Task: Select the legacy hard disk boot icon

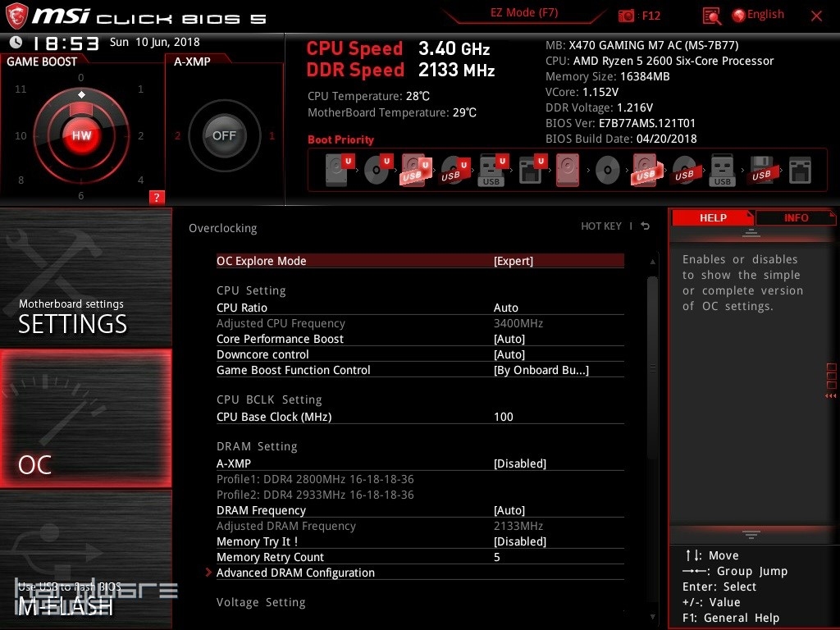Action: 568,170
